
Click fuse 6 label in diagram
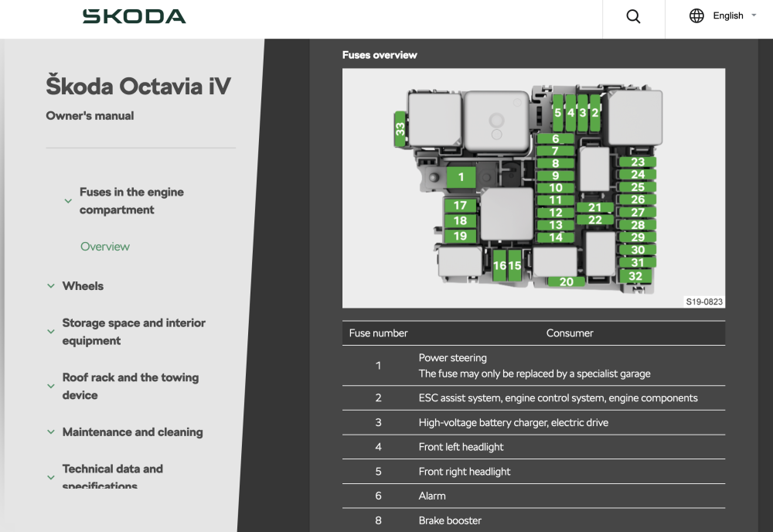(556, 139)
